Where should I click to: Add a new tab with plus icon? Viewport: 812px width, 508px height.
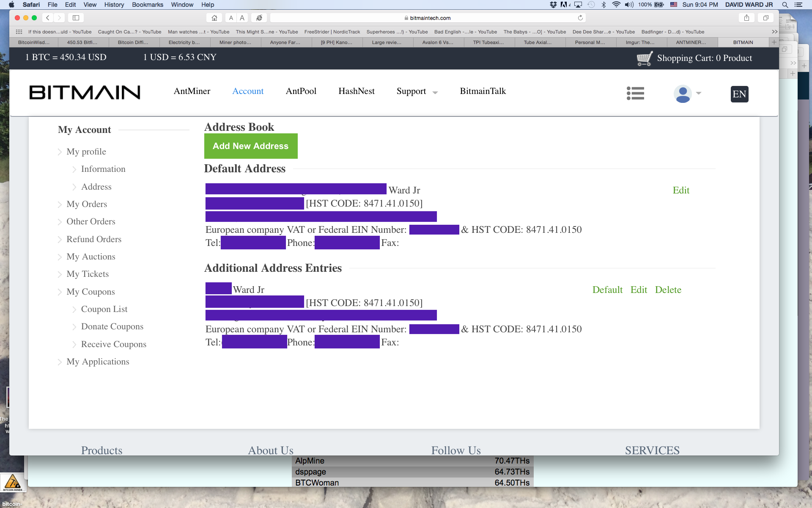(774, 42)
